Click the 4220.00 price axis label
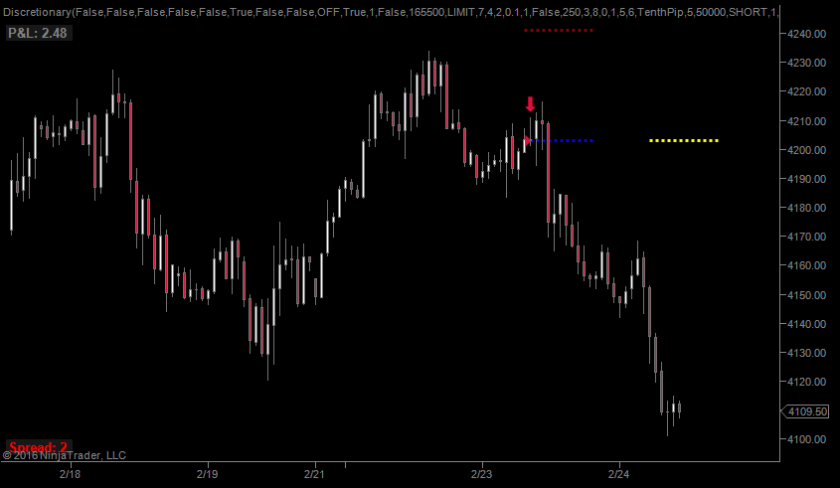This screenshot has width=840, height=488. [806, 92]
